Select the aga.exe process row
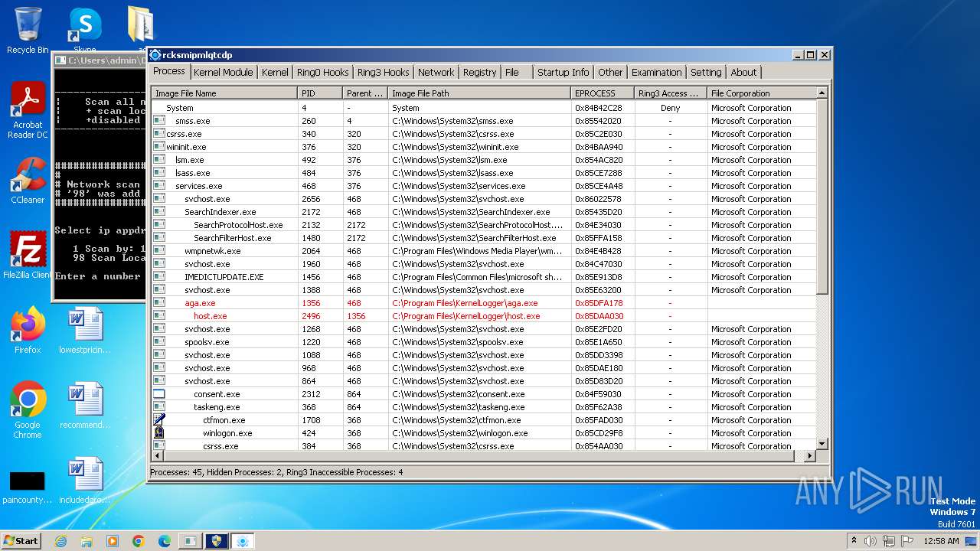The width and height of the screenshot is (980, 551). pyautogui.click(x=483, y=303)
